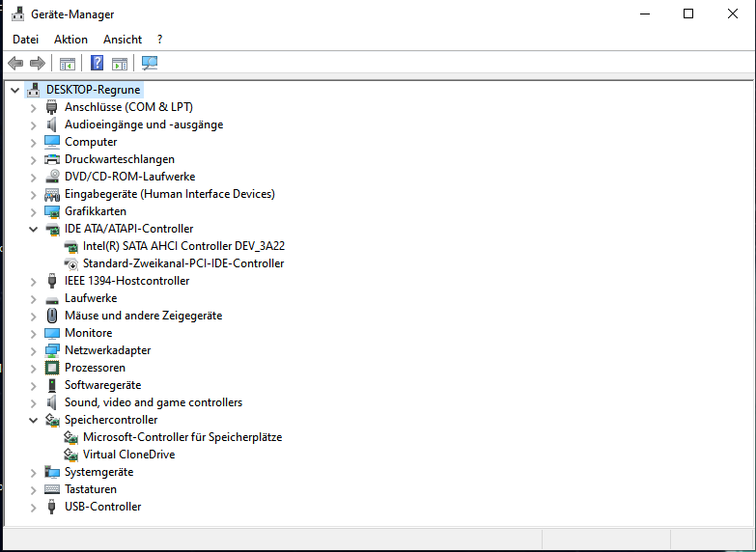Click the disabled Standard-Zweikanal-PCI-IDE-Controller icon
This screenshot has height=552, width=756.
(x=70, y=263)
